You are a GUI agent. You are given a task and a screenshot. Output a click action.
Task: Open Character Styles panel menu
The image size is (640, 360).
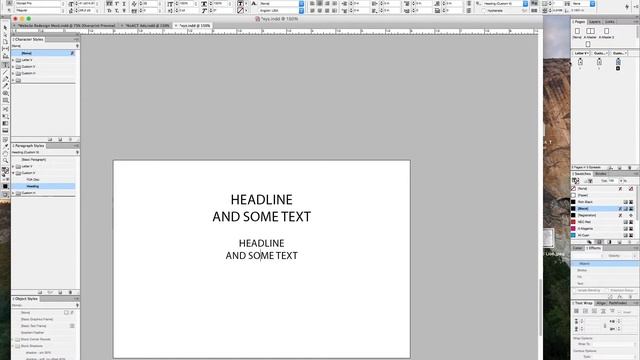click(x=76, y=40)
